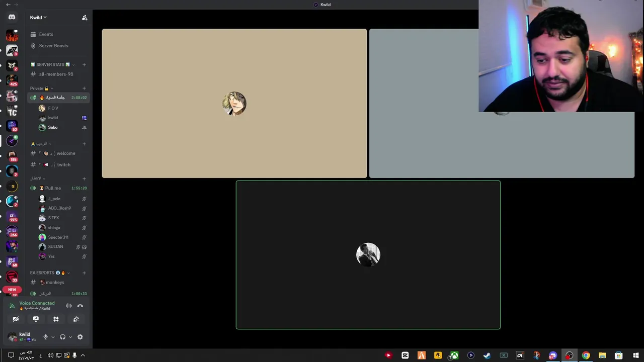Toggle noise suppression waveform icon
This screenshot has height=362, width=644.
coord(69,306)
